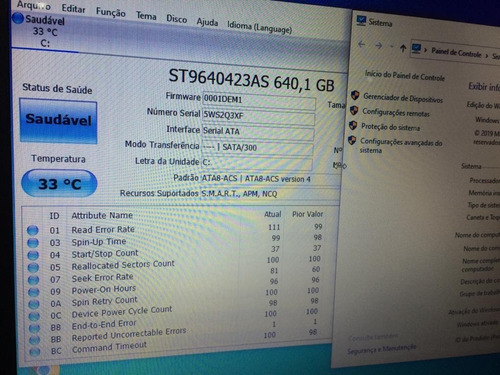Click status circle for Reallocated Sectors Count
The image size is (500, 375).
pos(33,268)
